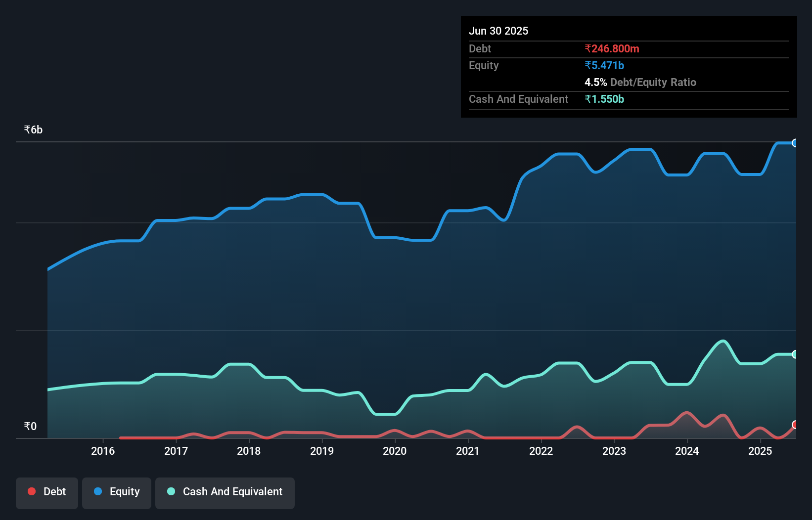Click the teal Cash And Equivalent legend dot
The height and width of the screenshot is (520, 812).
(x=171, y=492)
